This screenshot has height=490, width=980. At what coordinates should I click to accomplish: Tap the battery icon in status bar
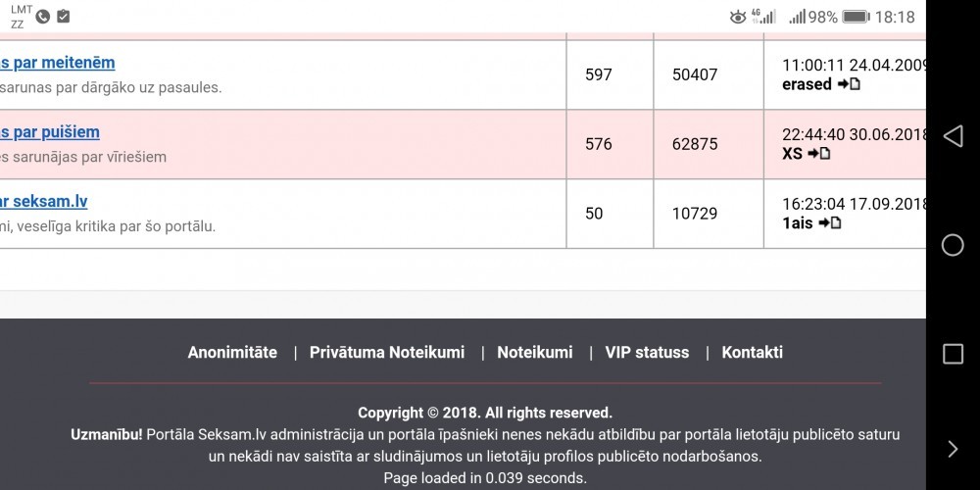[856, 17]
